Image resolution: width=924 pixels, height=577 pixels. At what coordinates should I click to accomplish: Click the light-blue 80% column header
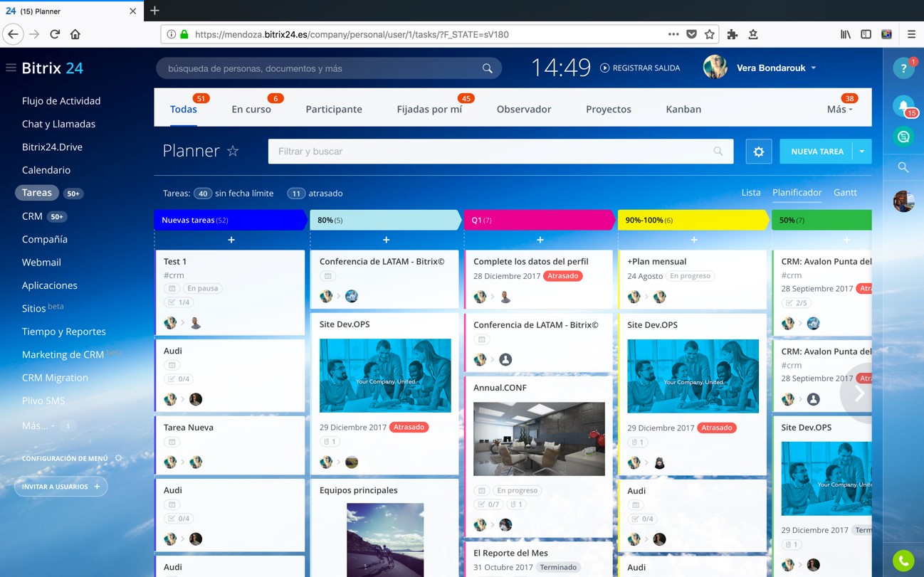[385, 220]
